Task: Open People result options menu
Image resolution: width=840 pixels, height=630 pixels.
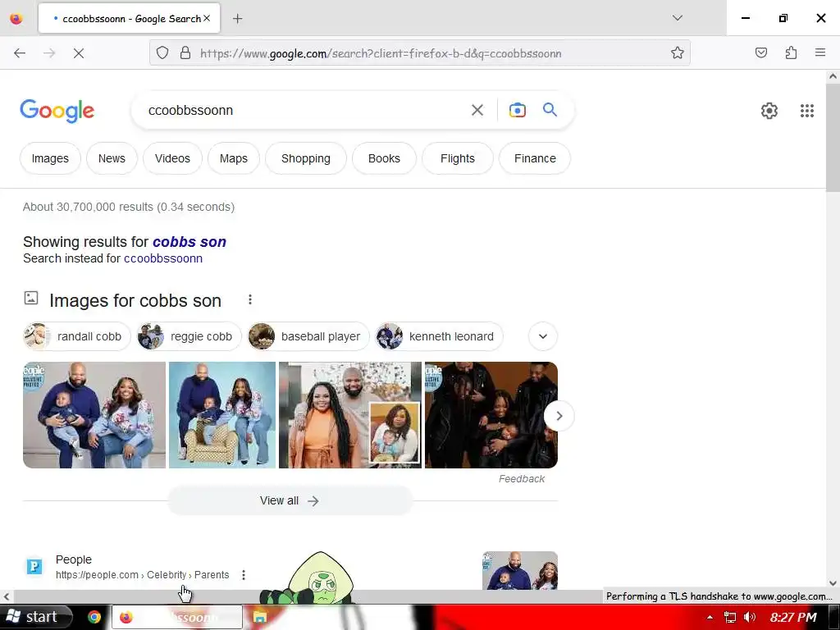Action: pos(243,575)
